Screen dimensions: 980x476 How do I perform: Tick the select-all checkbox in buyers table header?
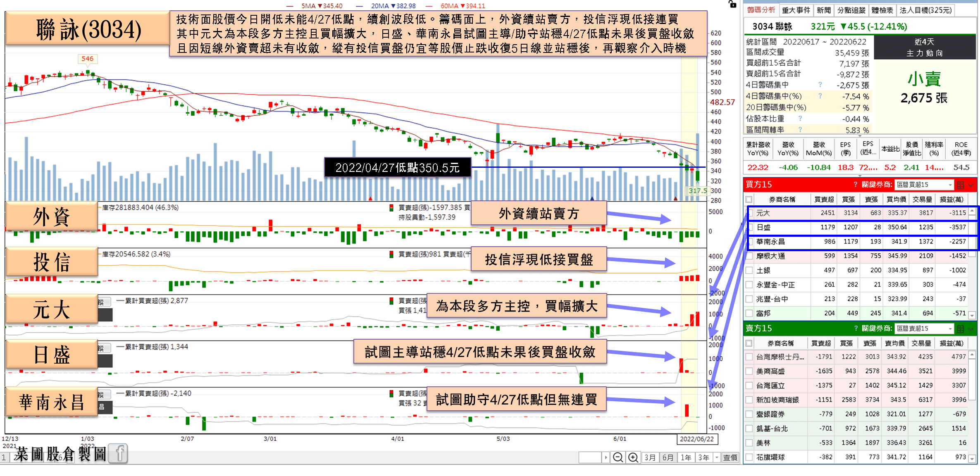(x=749, y=200)
